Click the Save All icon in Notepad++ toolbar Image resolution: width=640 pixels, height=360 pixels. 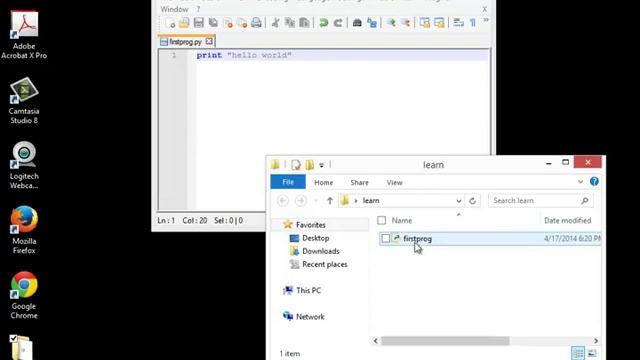click(x=213, y=23)
